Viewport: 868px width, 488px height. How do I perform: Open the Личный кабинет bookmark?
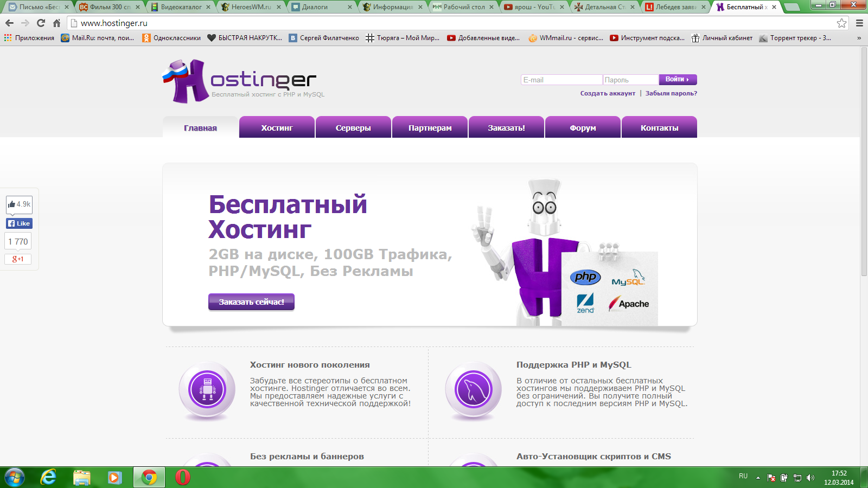(x=722, y=38)
